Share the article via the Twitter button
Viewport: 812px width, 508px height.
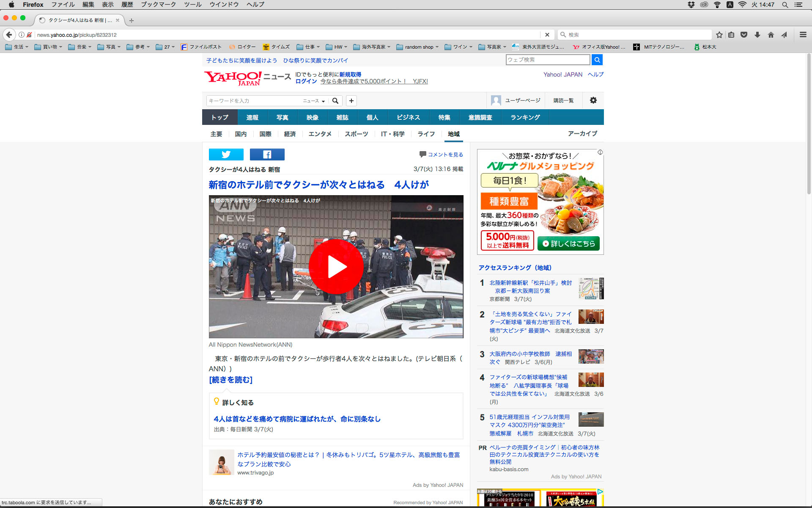pyautogui.click(x=226, y=155)
